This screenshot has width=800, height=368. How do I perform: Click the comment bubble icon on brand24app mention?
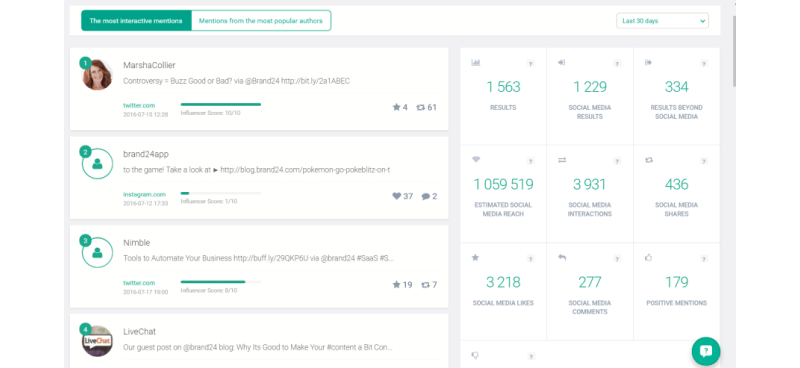[426, 197]
